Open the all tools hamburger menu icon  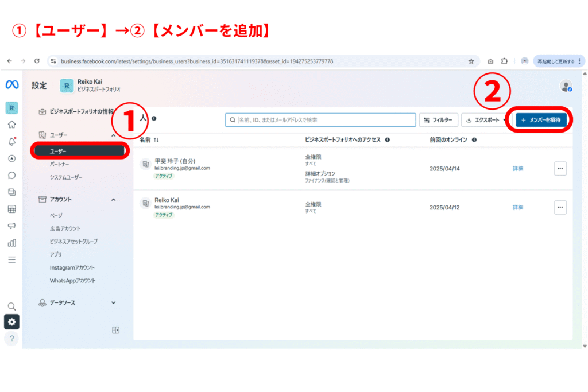tap(11, 259)
